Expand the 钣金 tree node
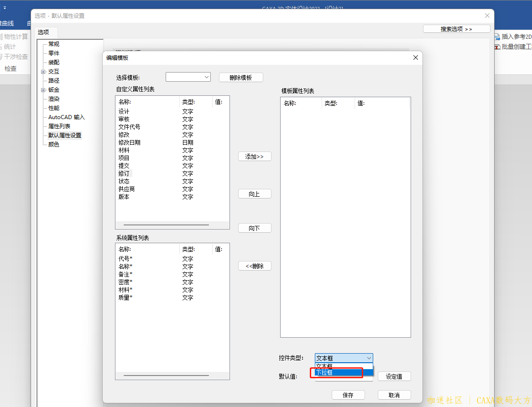Screen dimensions: 532x407 tap(43, 90)
